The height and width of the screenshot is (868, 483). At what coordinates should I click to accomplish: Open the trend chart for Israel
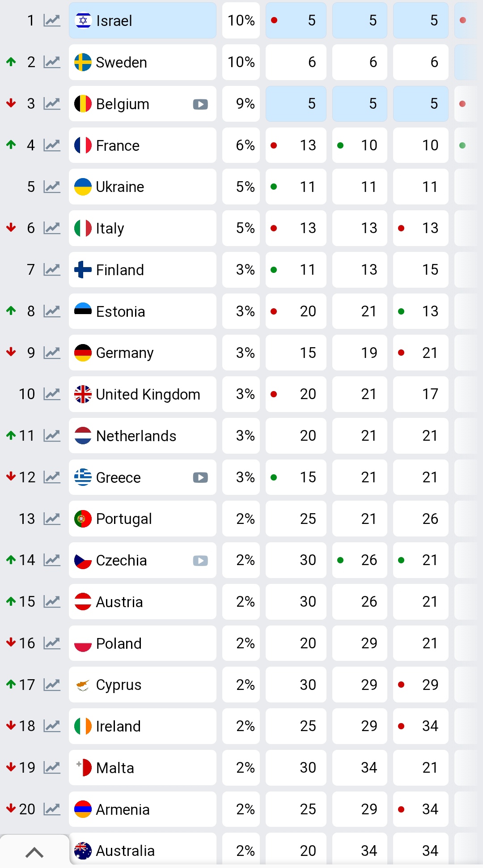51,21
